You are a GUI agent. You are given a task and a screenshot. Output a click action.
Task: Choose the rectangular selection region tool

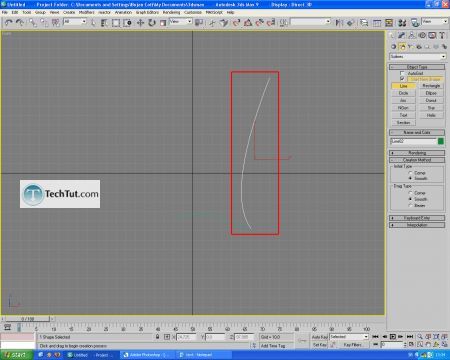116,22
